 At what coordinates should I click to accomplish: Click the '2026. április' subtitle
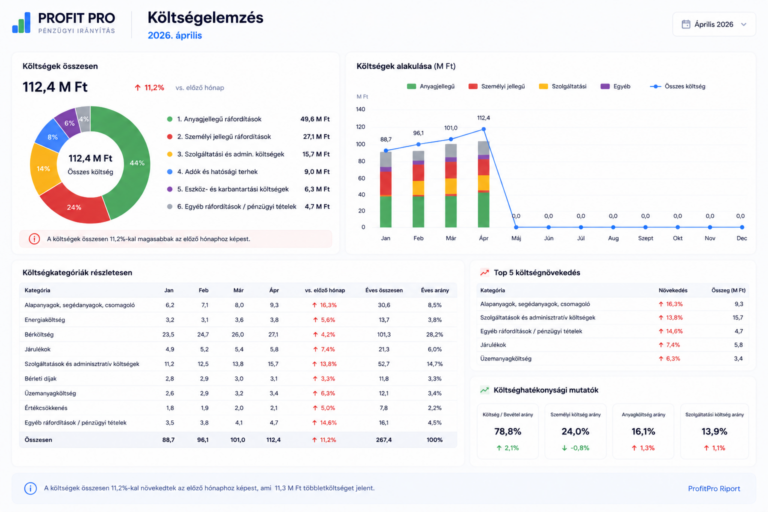[x=174, y=35]
